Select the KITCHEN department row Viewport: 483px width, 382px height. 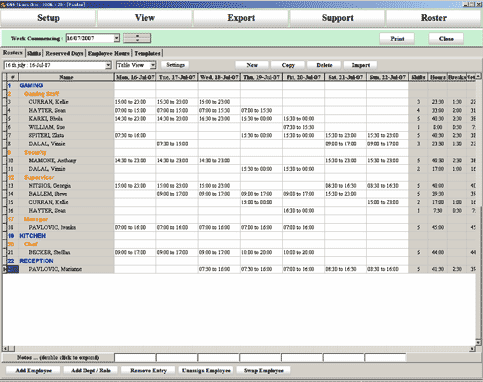tap(33, 236)
